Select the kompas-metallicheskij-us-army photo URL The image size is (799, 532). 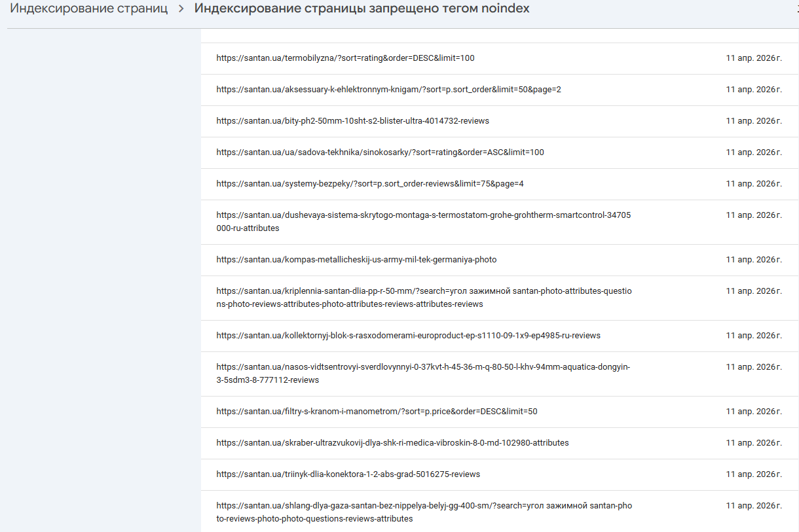tap(356, 260)
